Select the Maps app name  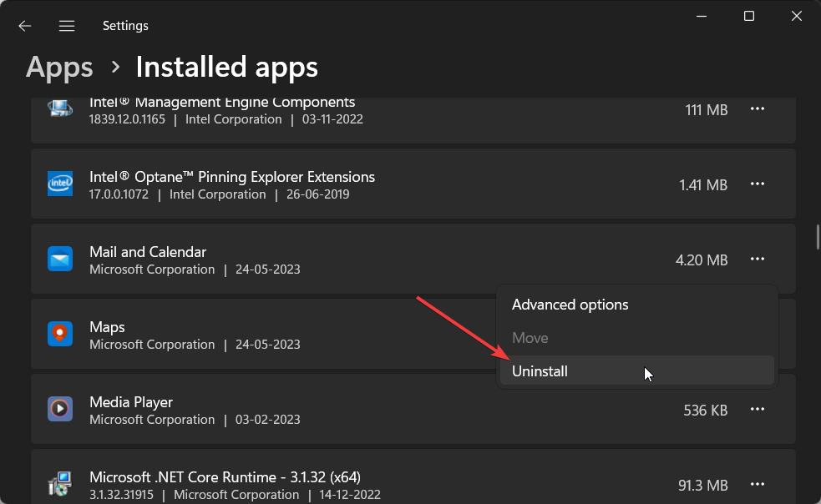click(107, 327)
